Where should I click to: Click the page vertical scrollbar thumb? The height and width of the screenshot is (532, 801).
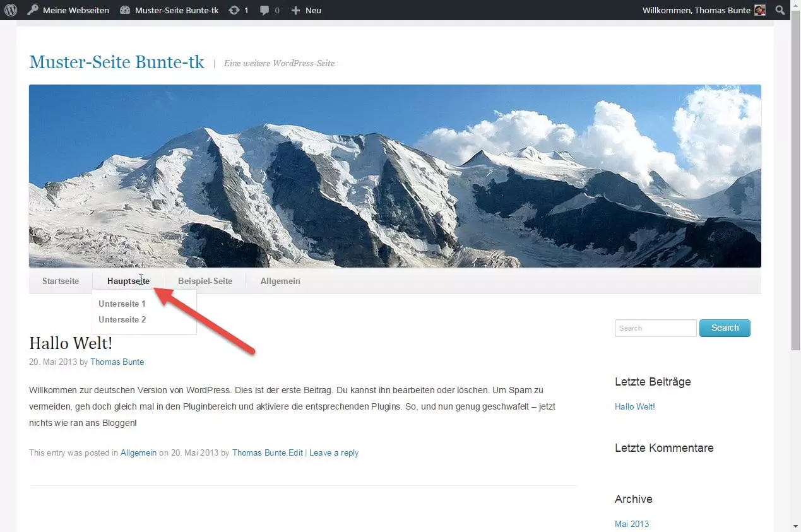795,179
